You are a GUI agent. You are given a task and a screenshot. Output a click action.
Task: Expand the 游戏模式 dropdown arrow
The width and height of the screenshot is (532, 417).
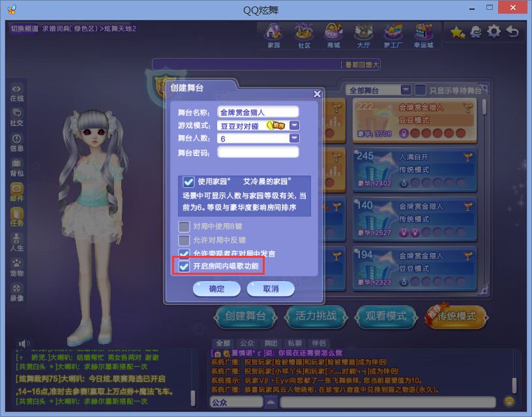click(x=294, y=125)
